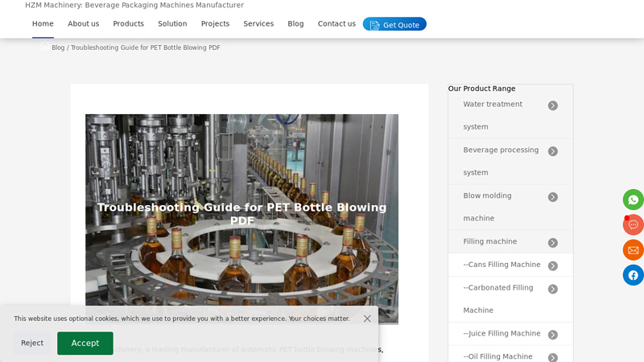Click breadcrumb text 'Troubleshooting Guide for PET Bottle Blowing PDF'
The width and height of the screenshot is (644, 362).
[146, 47]
